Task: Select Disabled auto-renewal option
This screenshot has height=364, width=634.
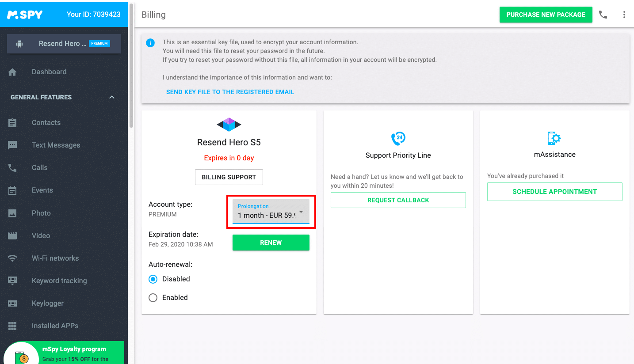Action: 153,279
